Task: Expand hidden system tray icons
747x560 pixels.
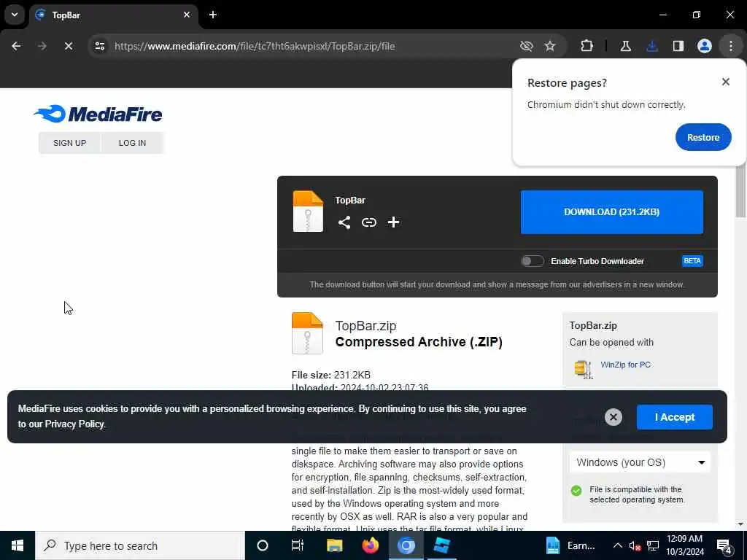Action: tap(617, 545)
